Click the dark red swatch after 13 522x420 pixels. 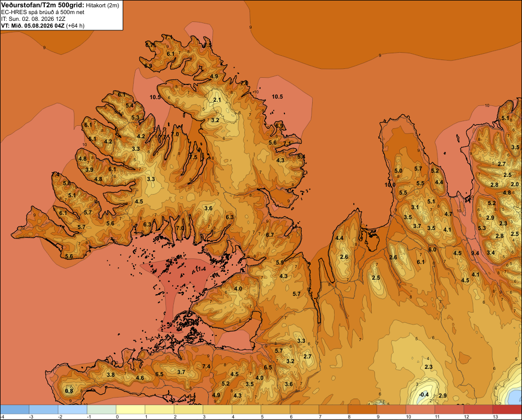pyautogui.click(x=507, y=410)
